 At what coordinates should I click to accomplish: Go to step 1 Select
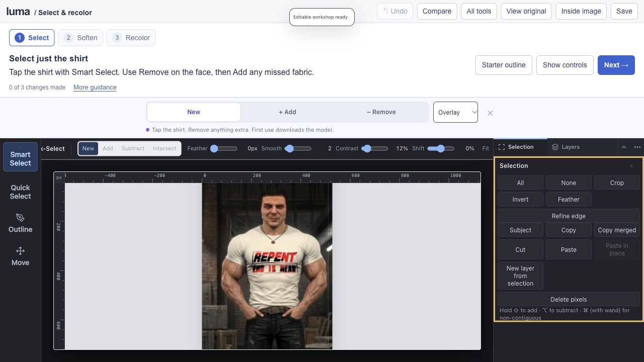(32, 38)
